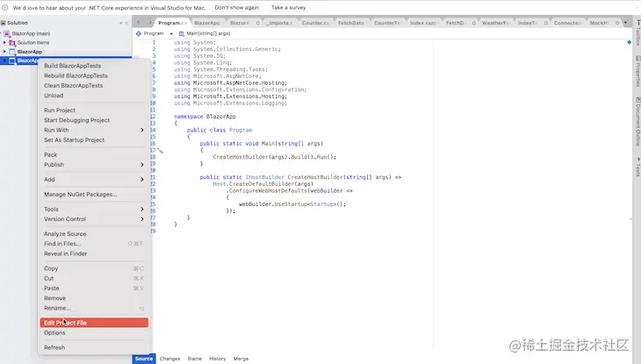Click the Main method icon in the breadcrumb
The height and width of the screenshot is (364, 641).
(x=182, y=33)
